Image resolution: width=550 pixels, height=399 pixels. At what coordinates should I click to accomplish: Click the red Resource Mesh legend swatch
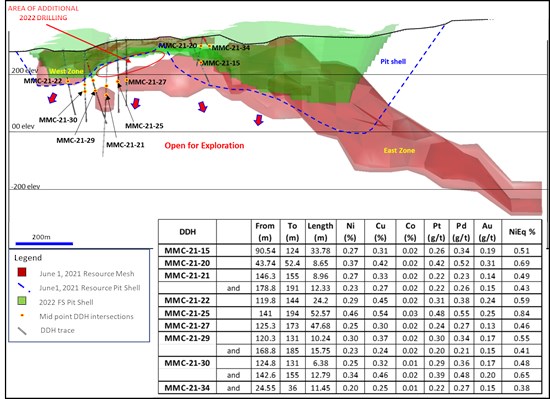click(x=22, y=272)
